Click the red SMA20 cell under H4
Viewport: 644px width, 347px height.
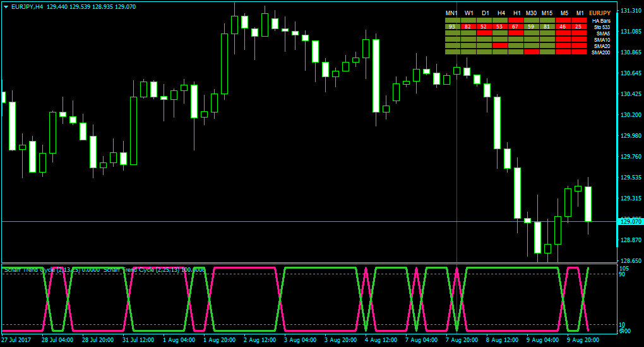click(500, 46)
